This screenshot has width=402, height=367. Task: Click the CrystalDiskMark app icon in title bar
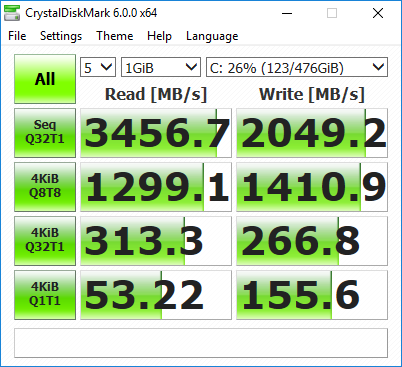point(12,13)
